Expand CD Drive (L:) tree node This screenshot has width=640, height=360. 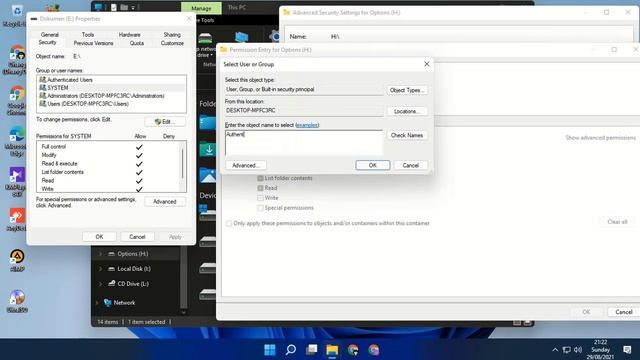coord(100,284)
